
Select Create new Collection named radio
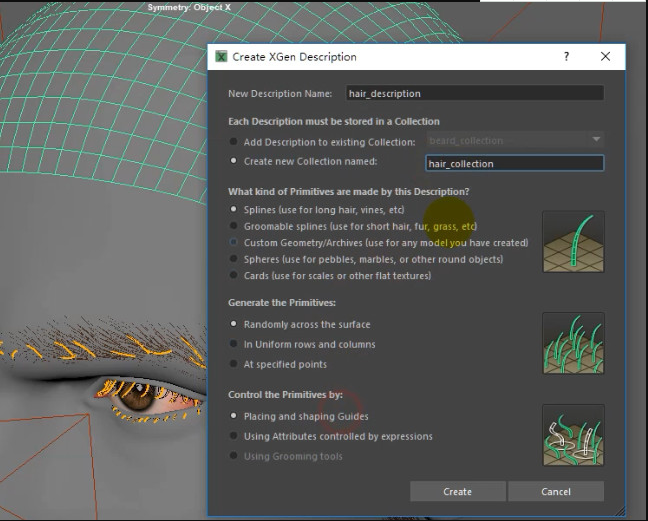(x=233, y=161)
